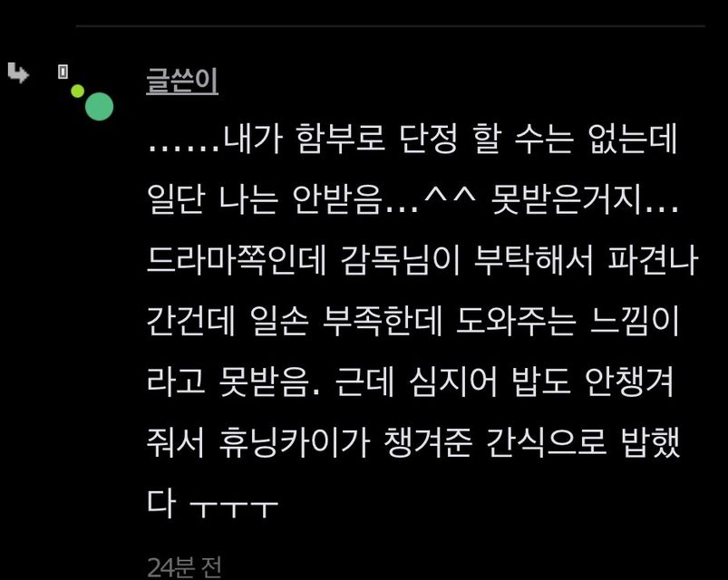Click the gray reply arrow icon

18,73
